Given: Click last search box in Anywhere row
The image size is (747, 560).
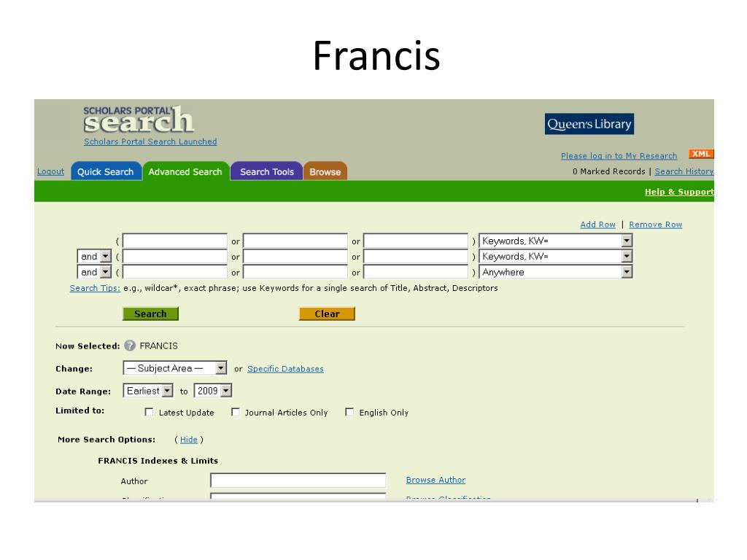Looking at the screenshot, I should point(416,272).
